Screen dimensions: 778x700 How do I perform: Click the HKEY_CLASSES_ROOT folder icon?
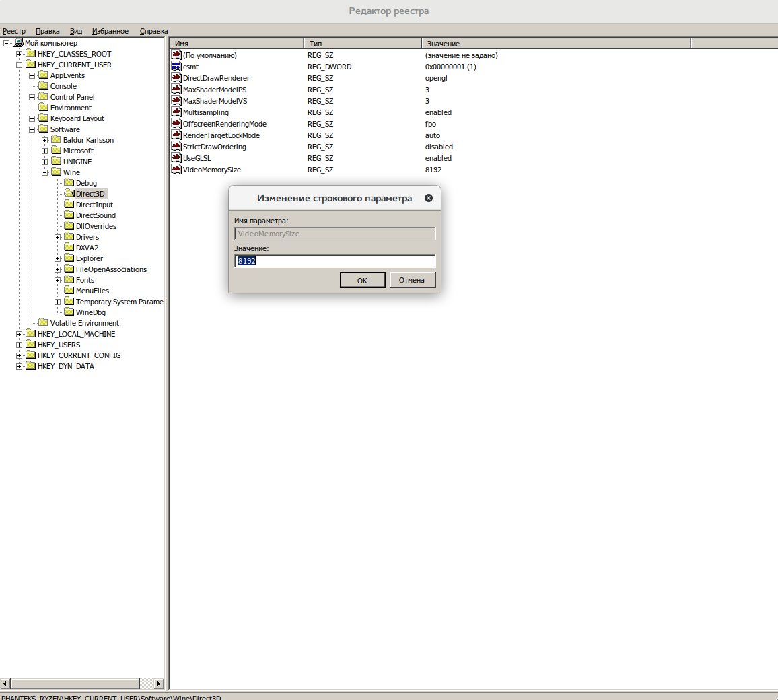pos(31,54)
